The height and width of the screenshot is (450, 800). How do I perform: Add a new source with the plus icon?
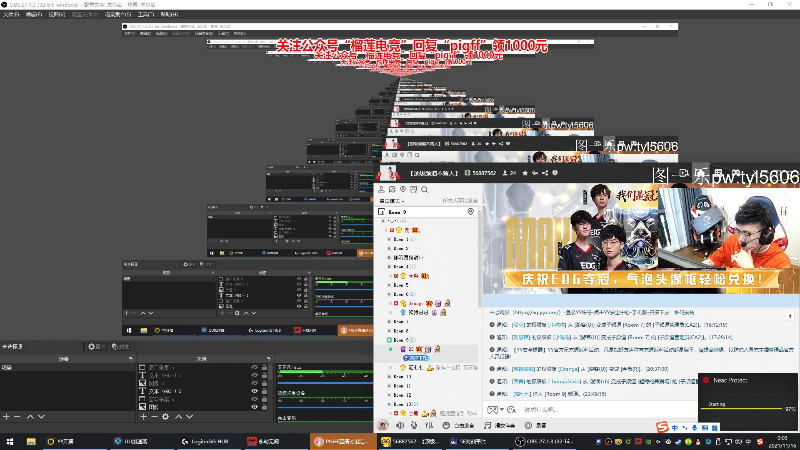[143, 417]
